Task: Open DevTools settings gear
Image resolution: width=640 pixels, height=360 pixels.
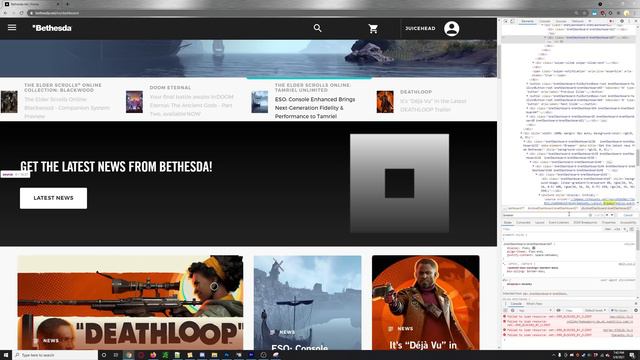Action: (x=622, y=21)
